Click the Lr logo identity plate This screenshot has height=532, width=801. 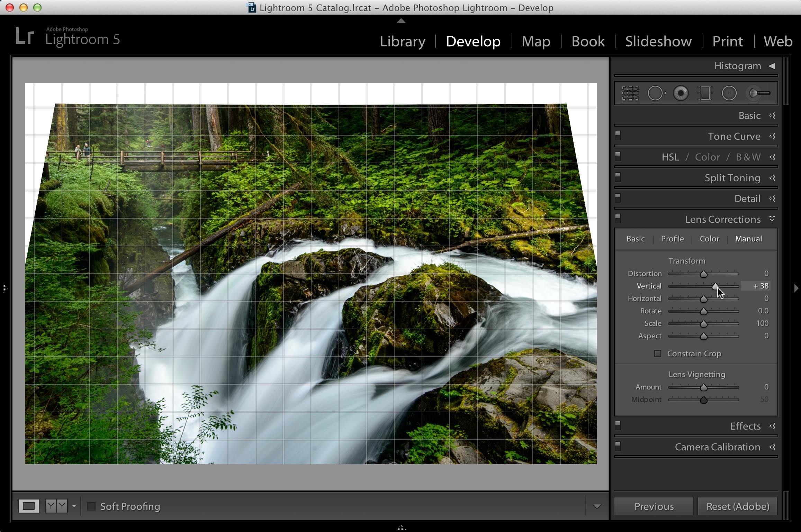25,36
